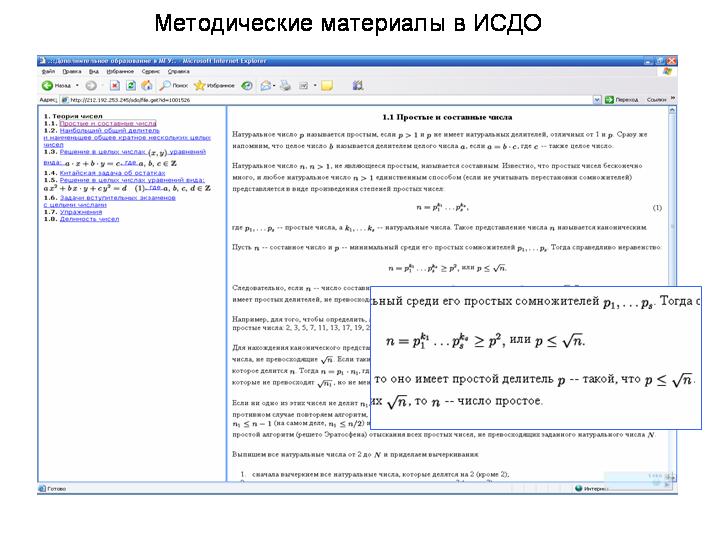
Task: Expand the Edit icon dropdown arrow
Action: 315,85
